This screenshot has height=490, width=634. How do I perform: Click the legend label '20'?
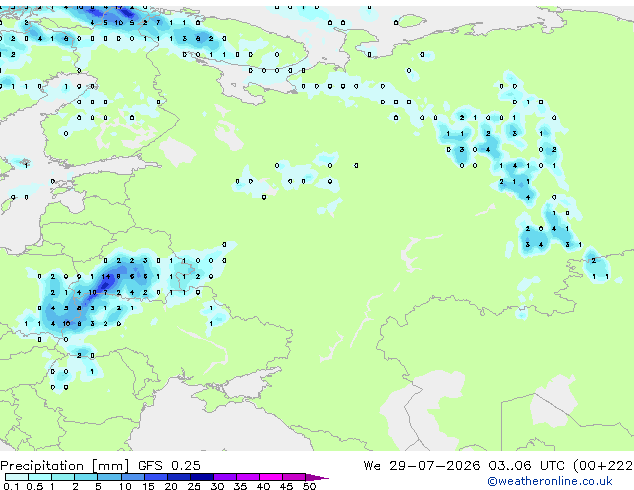(171, 486)
